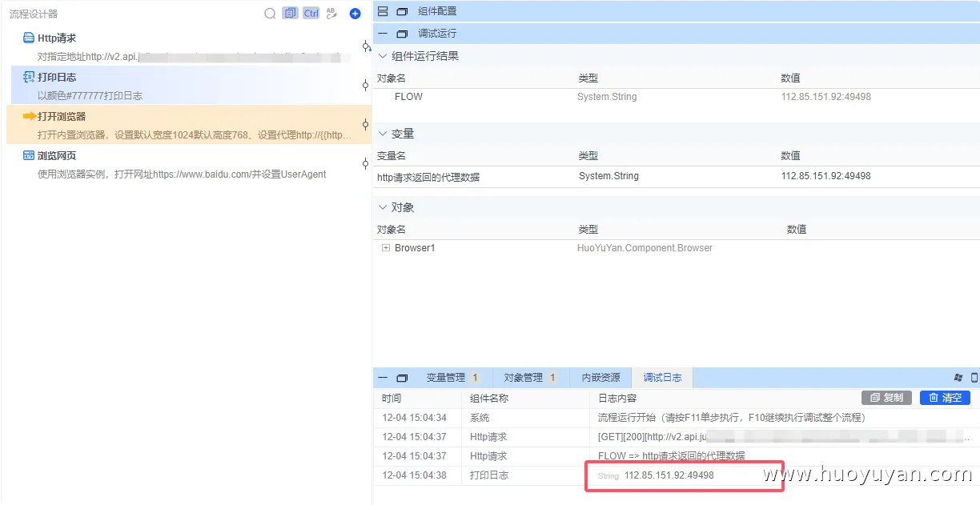Screen dimensions: 980x505
Task: Click the search magnifier icon in flow designer
Action: (271, 13)
